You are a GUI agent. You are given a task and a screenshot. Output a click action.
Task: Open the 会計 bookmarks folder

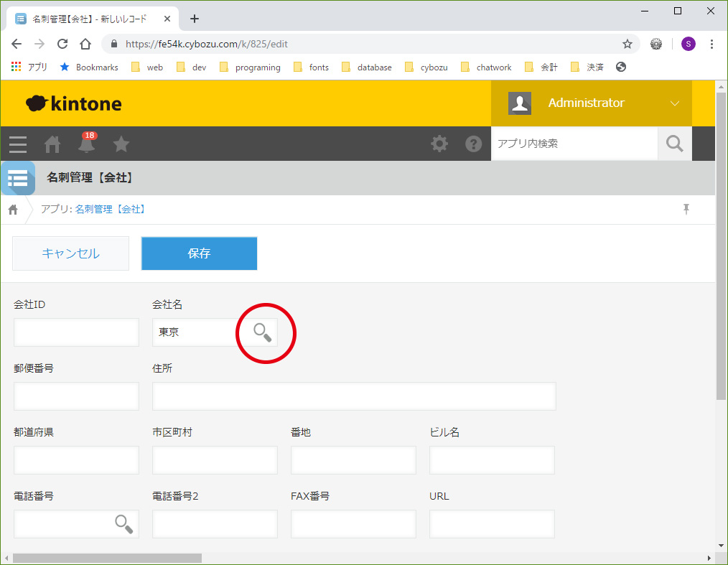point(541,67)
